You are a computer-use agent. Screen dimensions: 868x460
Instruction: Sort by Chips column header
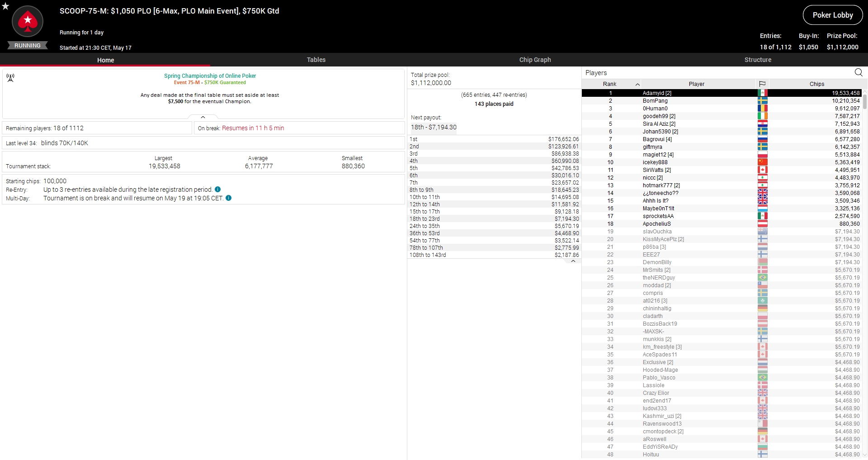(x=816, y=84)
